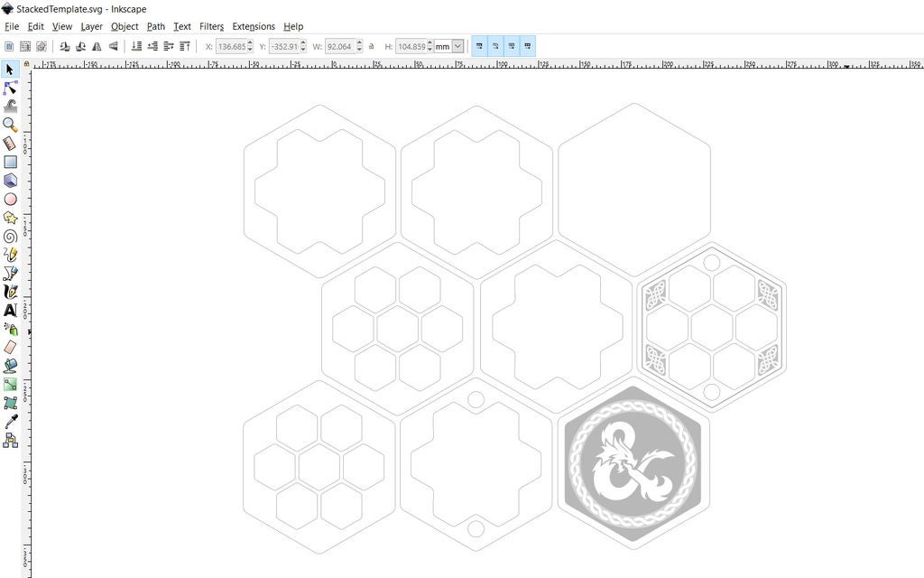Viewport: 924px width, 578px height.
Task: Toggle the width/height ratio lock
Action: (x=371, y=46)
